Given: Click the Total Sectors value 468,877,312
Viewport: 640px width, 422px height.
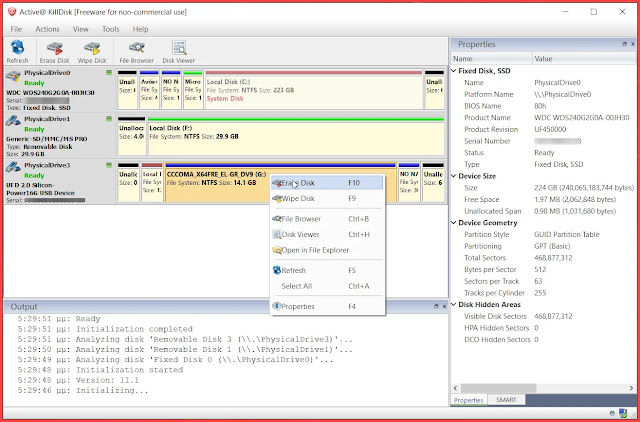Looking at the screenshot, I should (x=553, y=258).
